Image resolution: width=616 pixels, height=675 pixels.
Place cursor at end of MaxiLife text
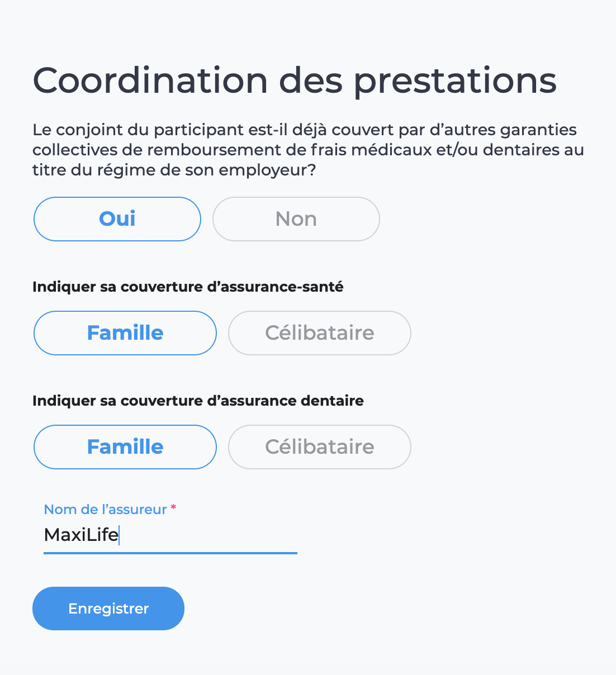point(119,535)
